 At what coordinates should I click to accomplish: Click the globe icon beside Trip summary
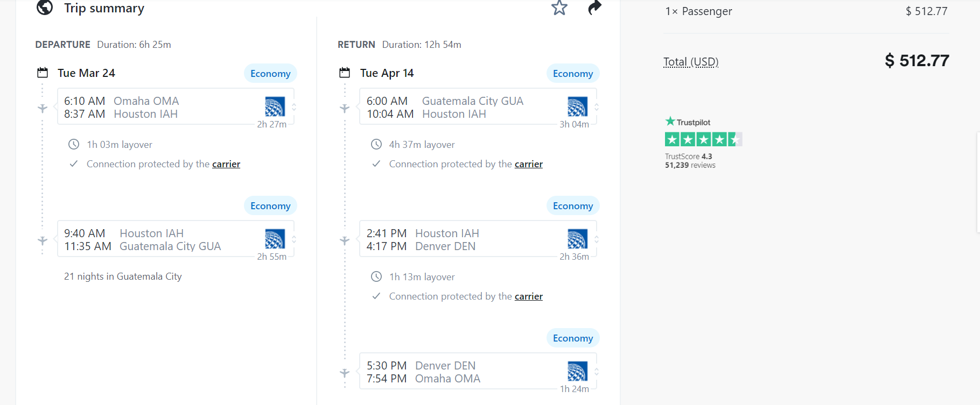coord(45,8)
